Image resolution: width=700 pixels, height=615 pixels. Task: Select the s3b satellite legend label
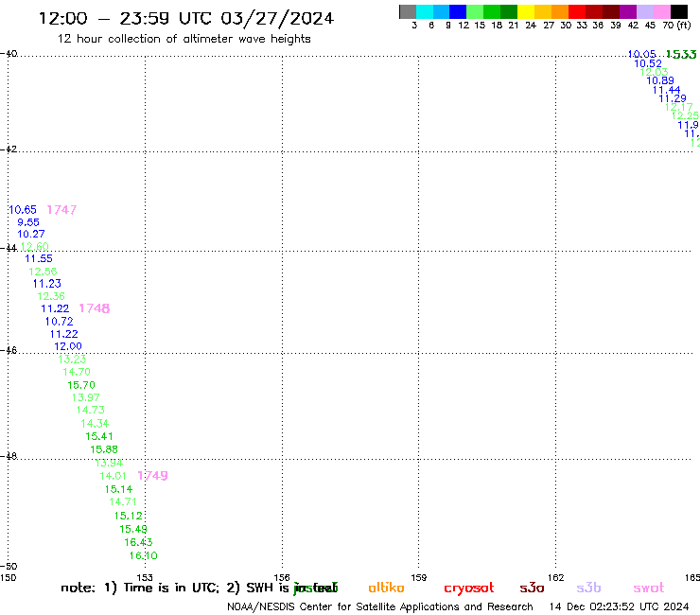pos(588,588)
